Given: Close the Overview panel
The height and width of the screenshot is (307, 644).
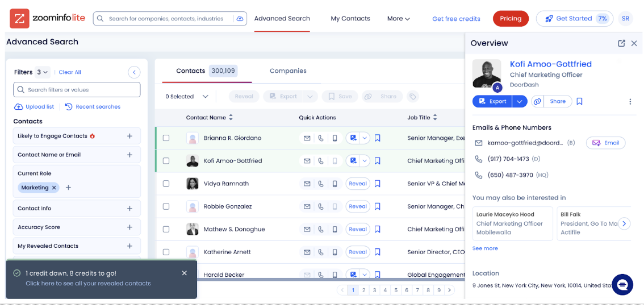Looking at the screenshot, I should click(x=634, y=43).
